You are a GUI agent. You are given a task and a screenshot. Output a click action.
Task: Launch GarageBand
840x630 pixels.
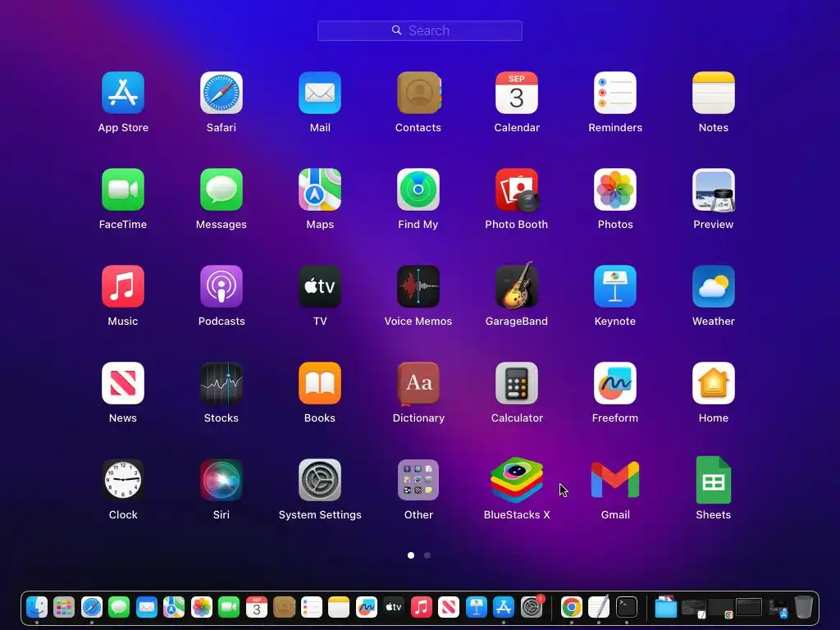coord(517,285)
